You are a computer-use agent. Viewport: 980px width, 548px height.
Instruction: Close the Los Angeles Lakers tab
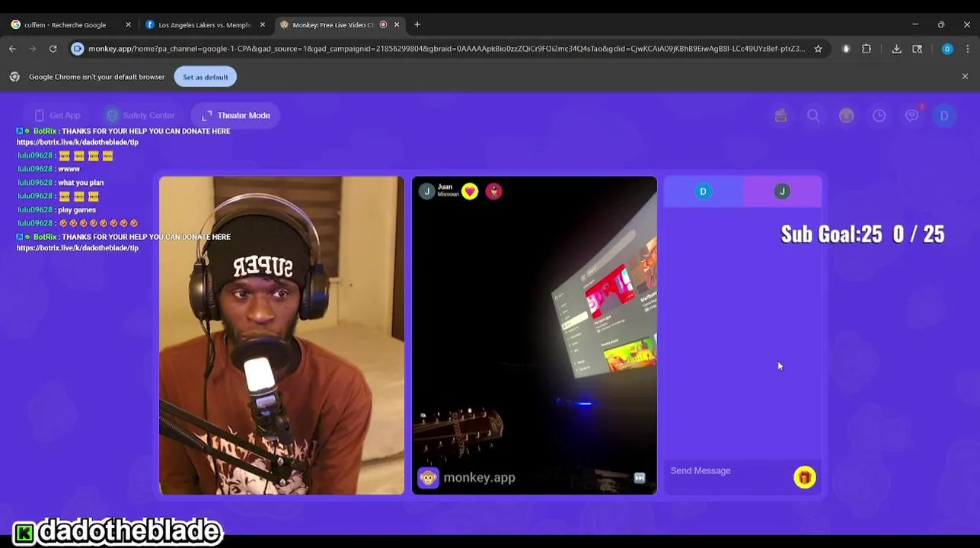(x=263, y=25)
